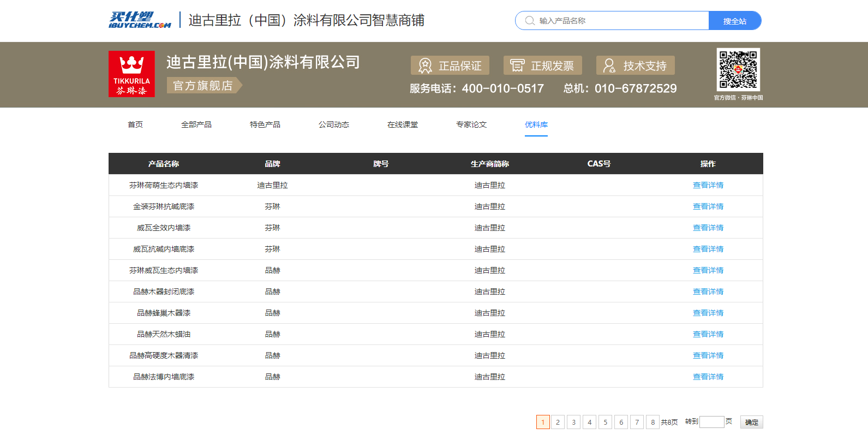Click product name 金装芬琳抗碱底漆
The width and height of the screenshot is (868, 440).
tap(164, 206)
